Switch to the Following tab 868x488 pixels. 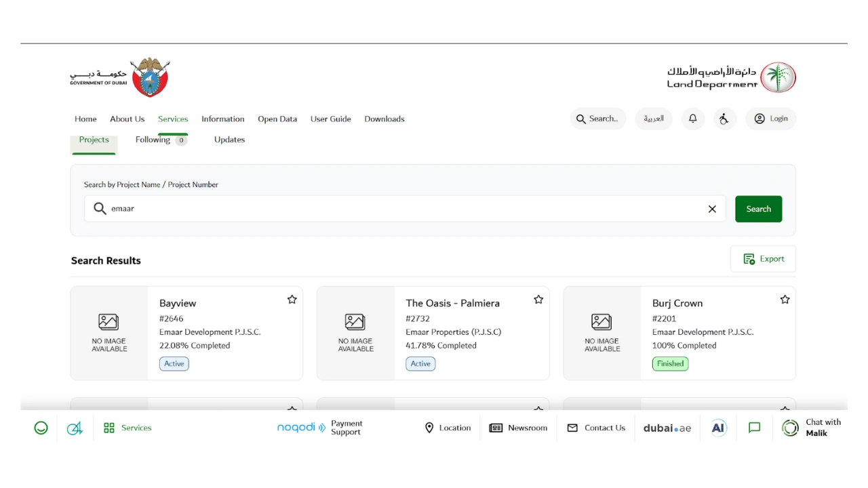(153, 140)
